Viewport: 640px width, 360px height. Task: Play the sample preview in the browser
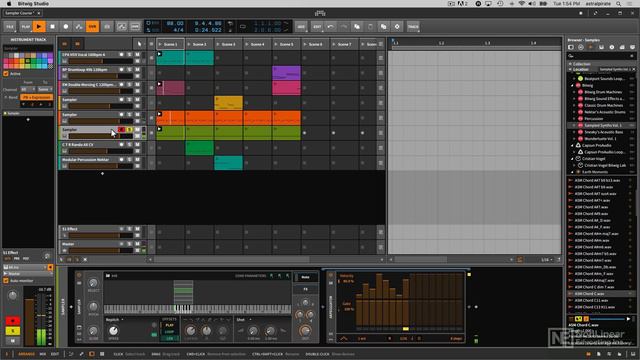point(628,319)
